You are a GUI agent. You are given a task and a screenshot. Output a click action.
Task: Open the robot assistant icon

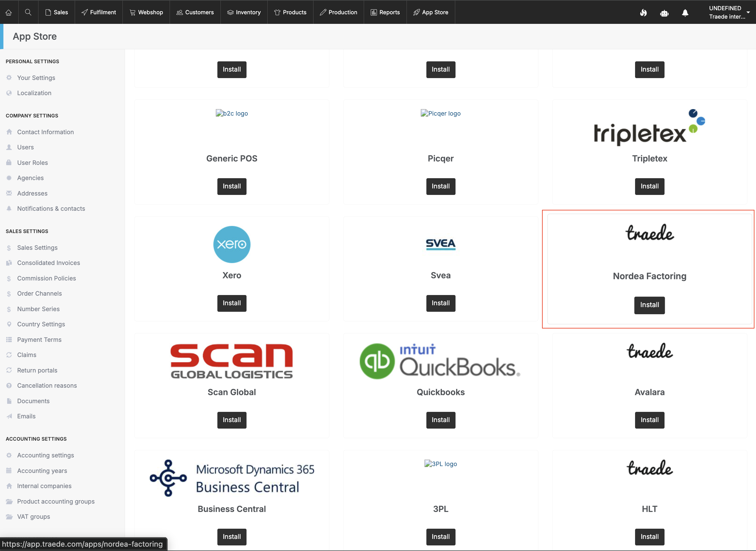click(664, 13)
